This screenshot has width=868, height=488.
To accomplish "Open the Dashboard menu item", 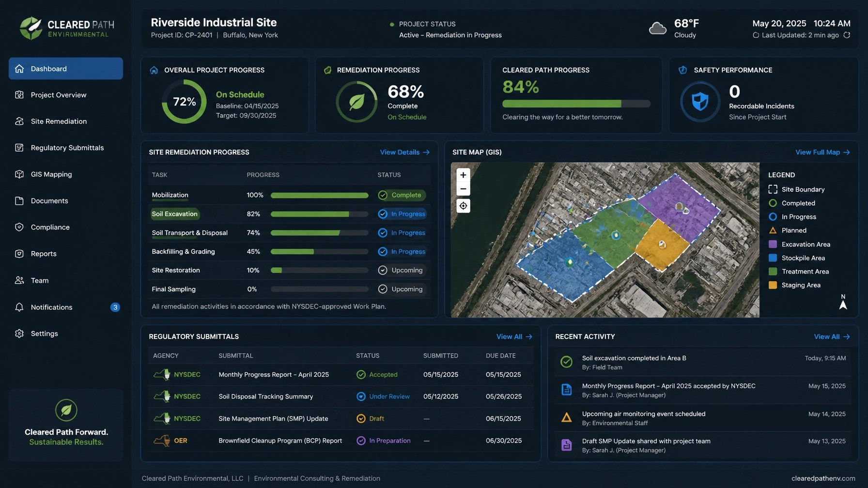I will point(66,68).
